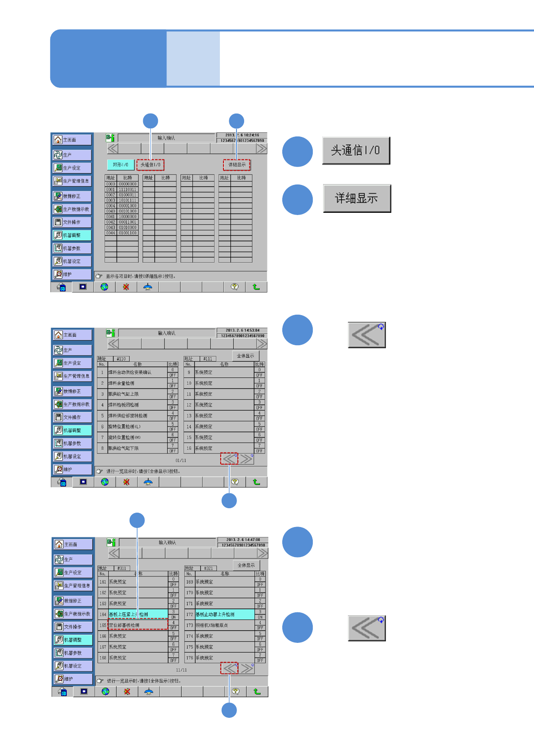Click 全体显示 button on the 11/11 page screen
The image size is (534, 756).
(x=246, y=565)
